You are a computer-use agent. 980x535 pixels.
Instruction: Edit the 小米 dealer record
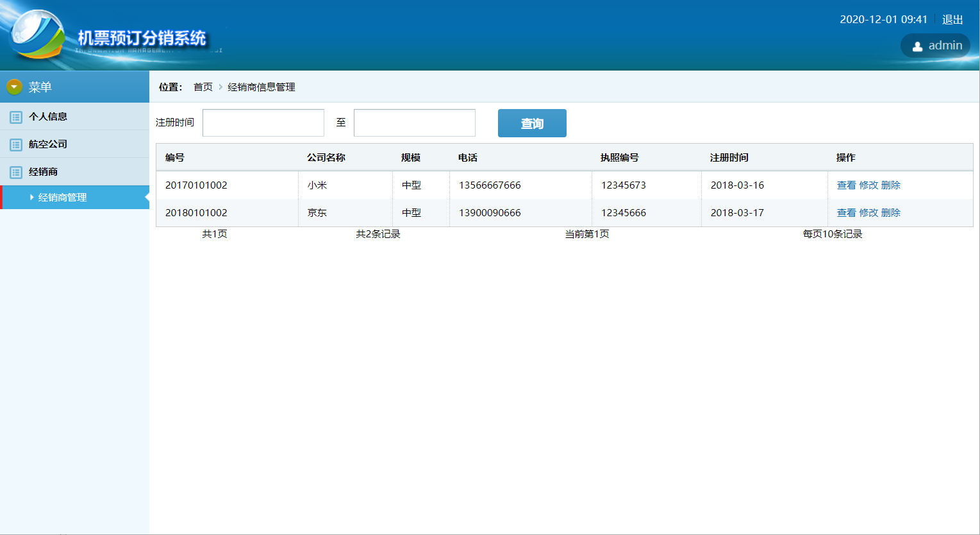tap(868, 185)
